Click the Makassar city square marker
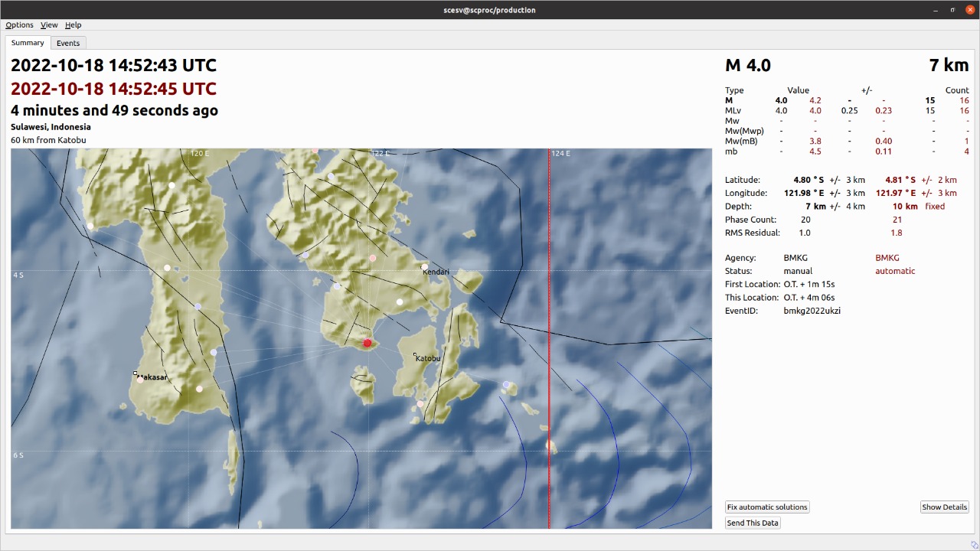Viewport: 980px width, 551px height. point(136,373)
